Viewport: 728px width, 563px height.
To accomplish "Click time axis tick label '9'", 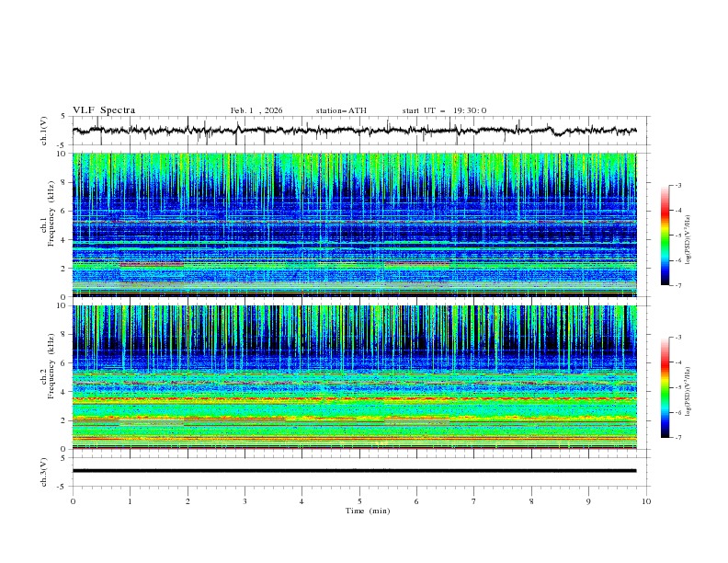I will [x=588, y=501].
